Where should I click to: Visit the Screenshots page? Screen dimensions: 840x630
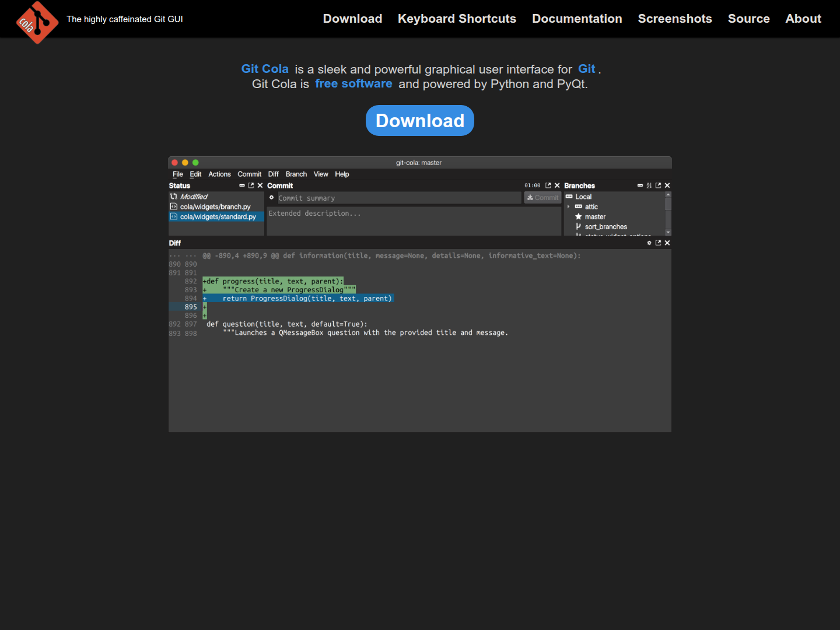coord(675,19)
